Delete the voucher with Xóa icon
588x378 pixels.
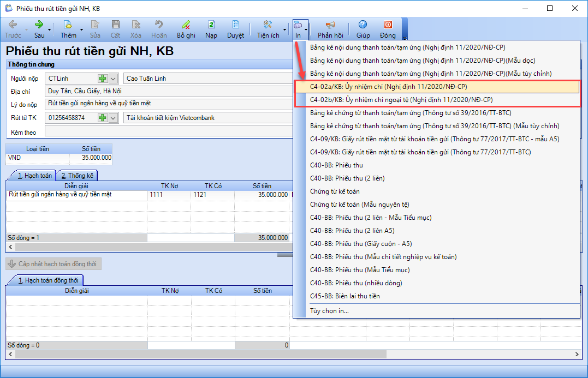[136, 25]
